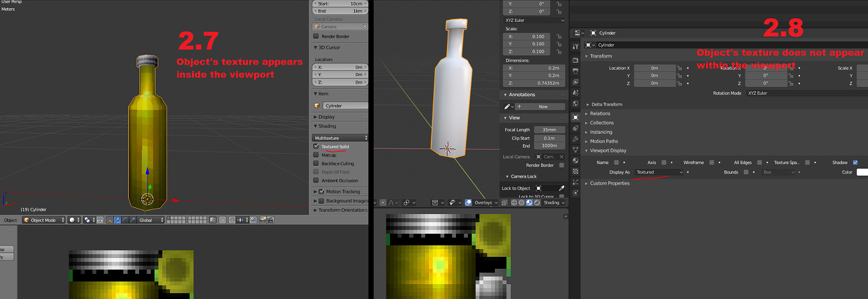Enable the All Edges checkbox
The width and height of the screenshot is (868, 299).
point(760,162)
